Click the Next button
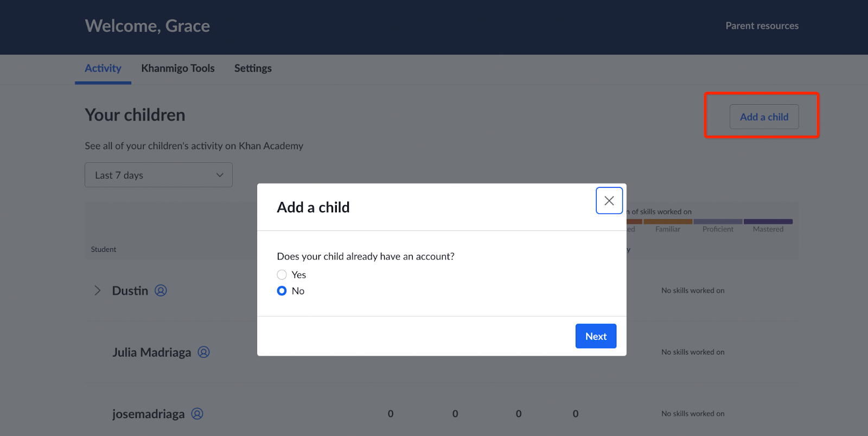Screen dimensions: 868x436 pyautogui.click(x=596, y=336)
